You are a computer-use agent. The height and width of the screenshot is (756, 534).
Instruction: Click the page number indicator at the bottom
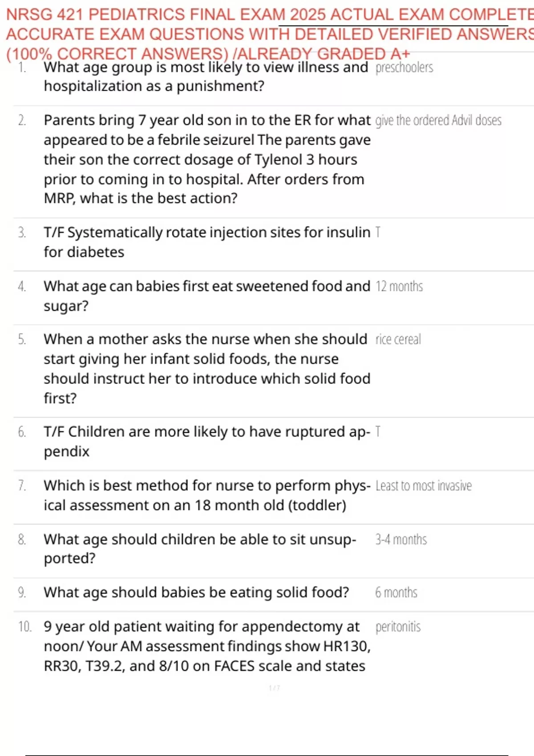(274, 688)
